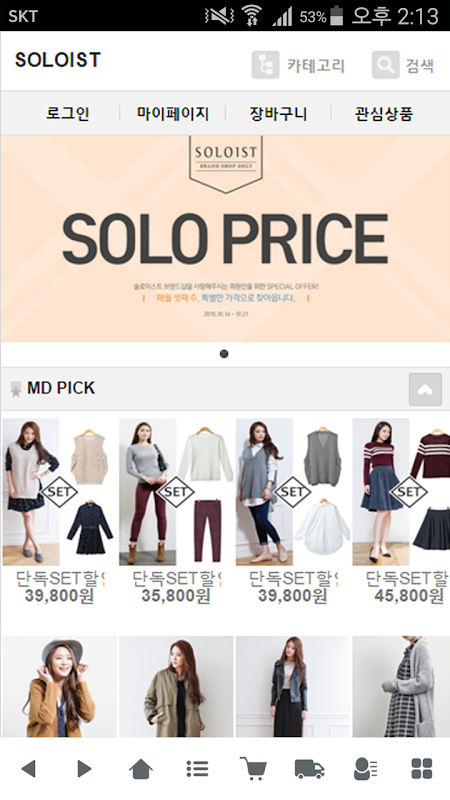Tap the category tree icon
This screenshot has width=450, height=800.
[x=265, y=65]
